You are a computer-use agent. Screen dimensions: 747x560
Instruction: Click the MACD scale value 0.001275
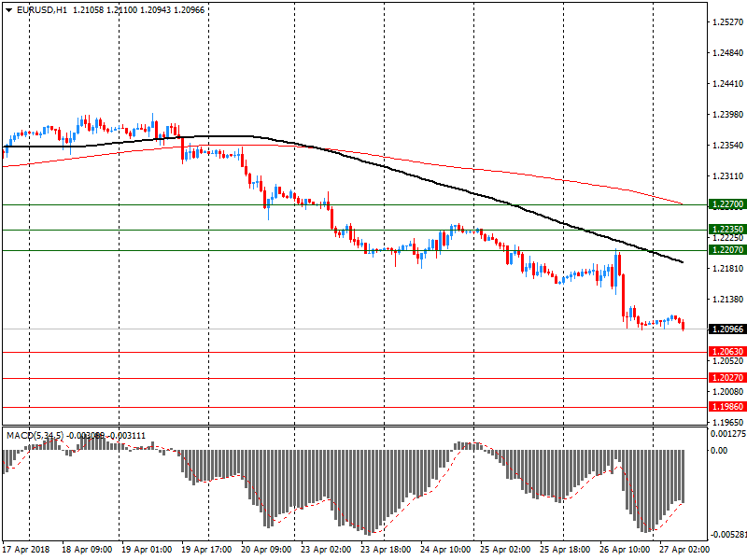click(x=728, y=434)
